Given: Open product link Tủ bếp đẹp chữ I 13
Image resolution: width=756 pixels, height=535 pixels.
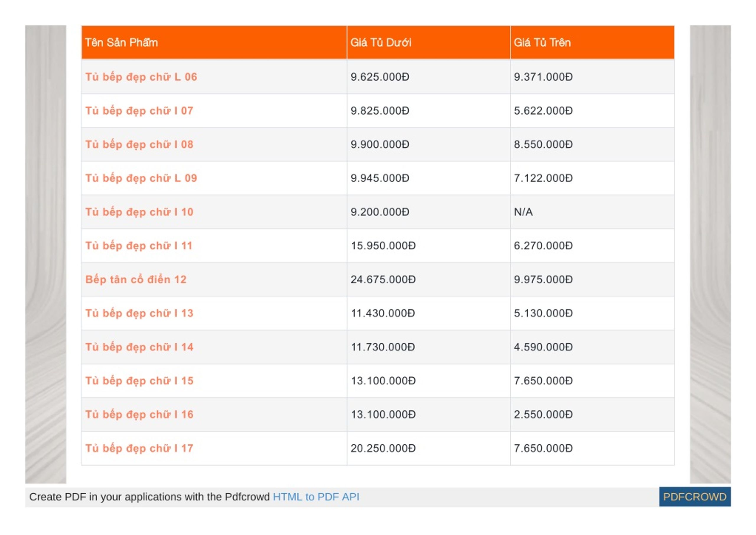Looking at the screenshot, I should pos(139,313).
